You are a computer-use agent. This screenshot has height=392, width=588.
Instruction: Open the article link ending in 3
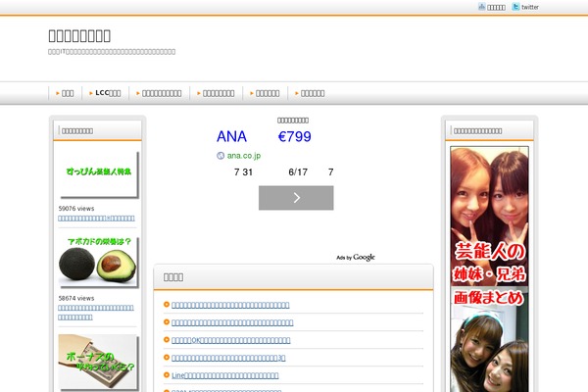228,358
